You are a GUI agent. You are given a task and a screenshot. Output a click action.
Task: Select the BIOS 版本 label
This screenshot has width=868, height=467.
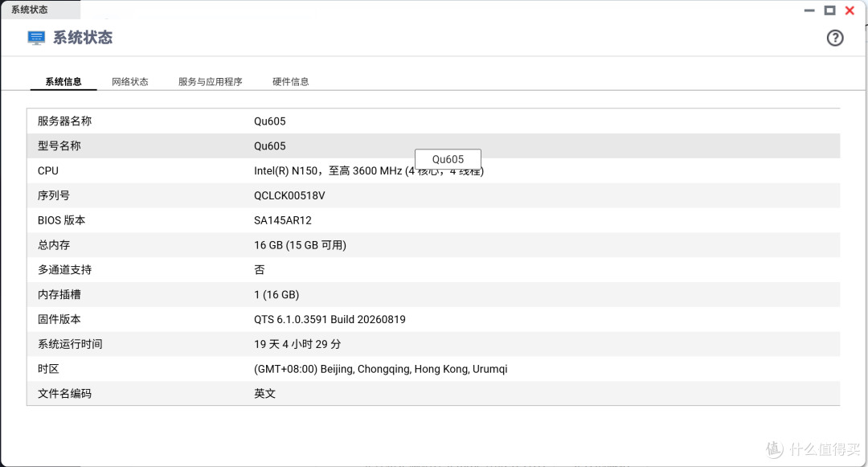pyautogui.click(x=61, y=220)
